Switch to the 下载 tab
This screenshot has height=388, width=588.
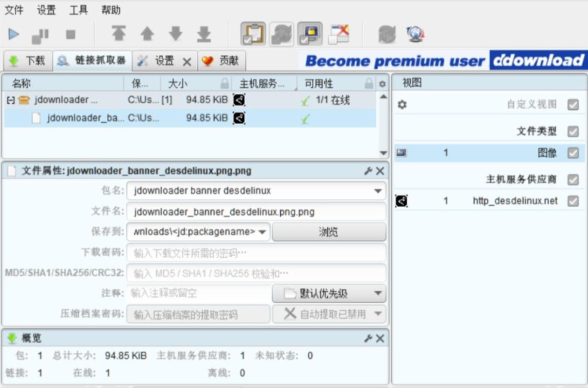tap(27, 61)
